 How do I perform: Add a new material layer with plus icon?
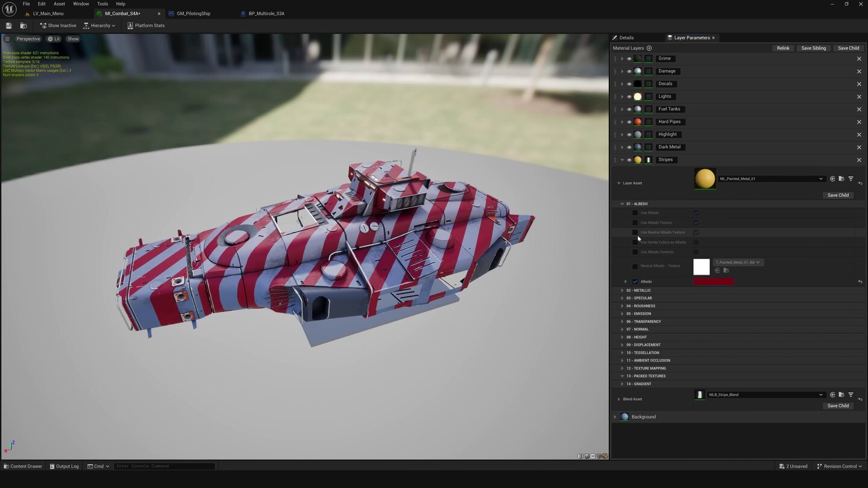[649, 48]
